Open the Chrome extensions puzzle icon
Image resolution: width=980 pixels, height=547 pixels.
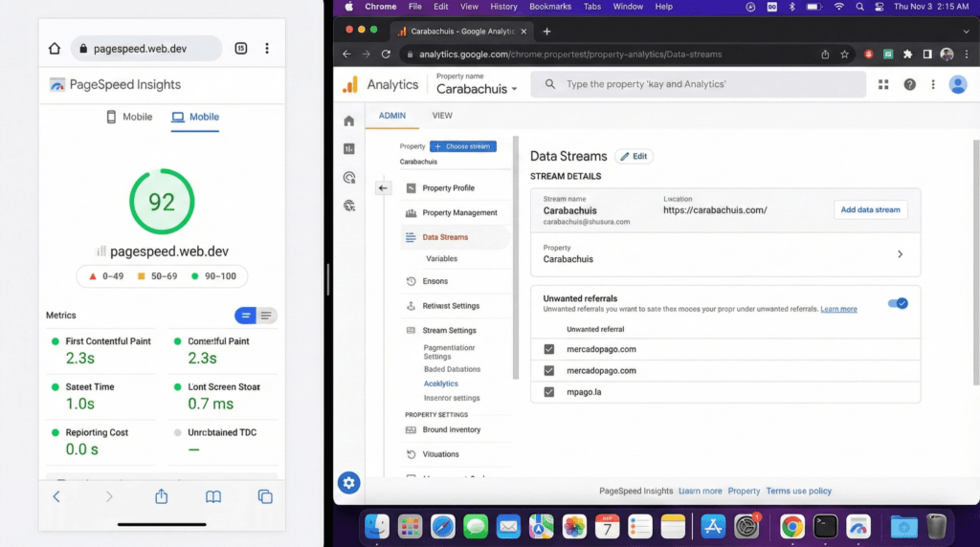pyautogui.click(x=907, y=55)
